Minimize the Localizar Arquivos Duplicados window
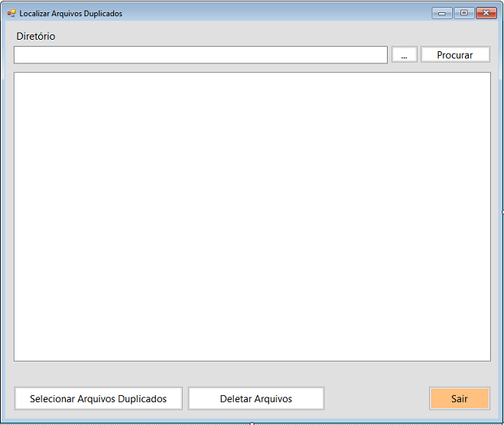The width and height of the screenshot is (504, 425). coord(442,13)
